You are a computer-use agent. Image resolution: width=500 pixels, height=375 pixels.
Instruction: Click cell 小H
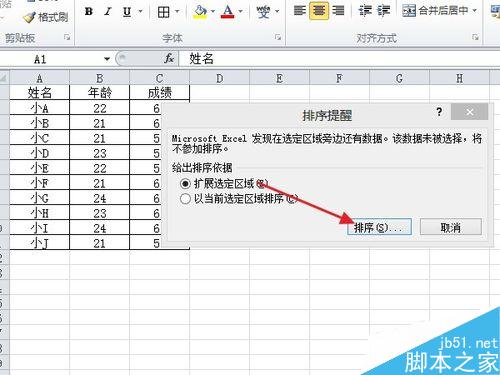coord(40,213)
